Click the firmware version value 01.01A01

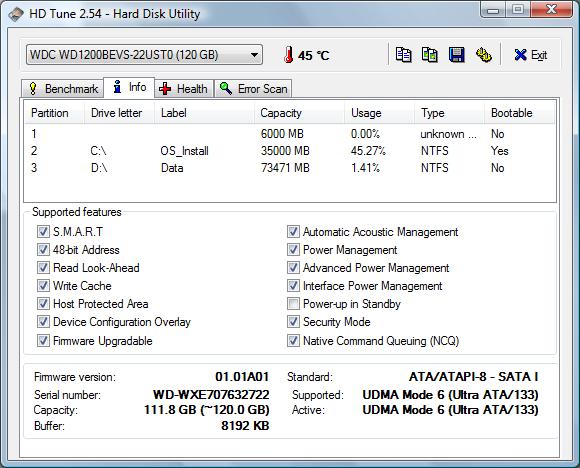(242, 377)
